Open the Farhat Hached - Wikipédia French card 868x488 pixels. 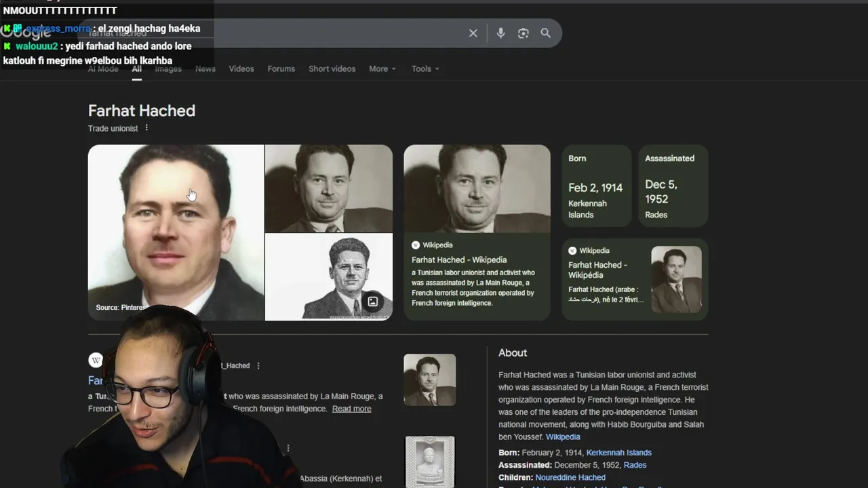597,270
